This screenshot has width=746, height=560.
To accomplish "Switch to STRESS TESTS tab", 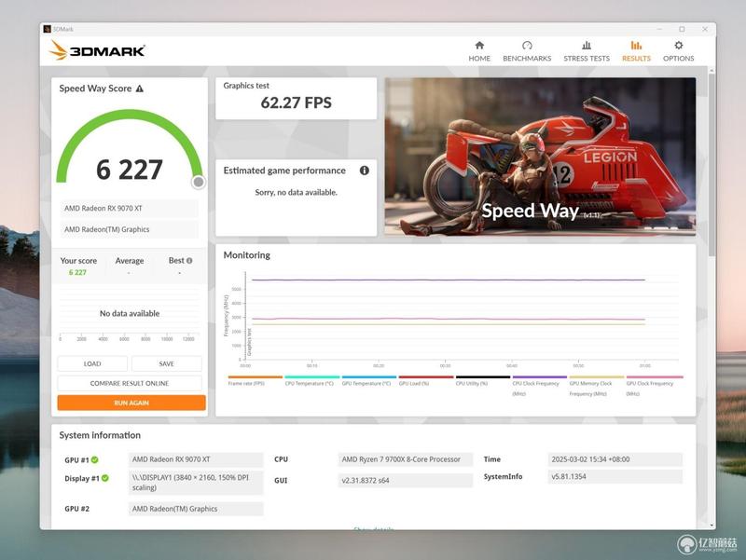I will coord(587,51).
